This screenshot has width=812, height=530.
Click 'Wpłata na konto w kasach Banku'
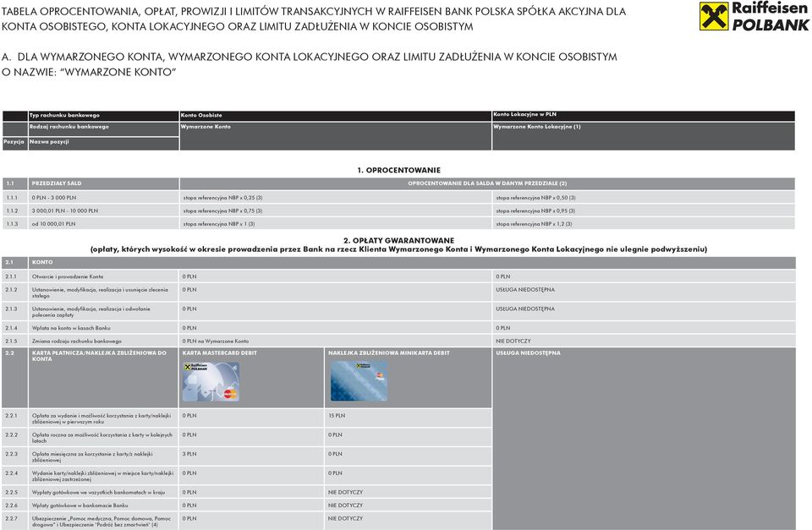71,328
